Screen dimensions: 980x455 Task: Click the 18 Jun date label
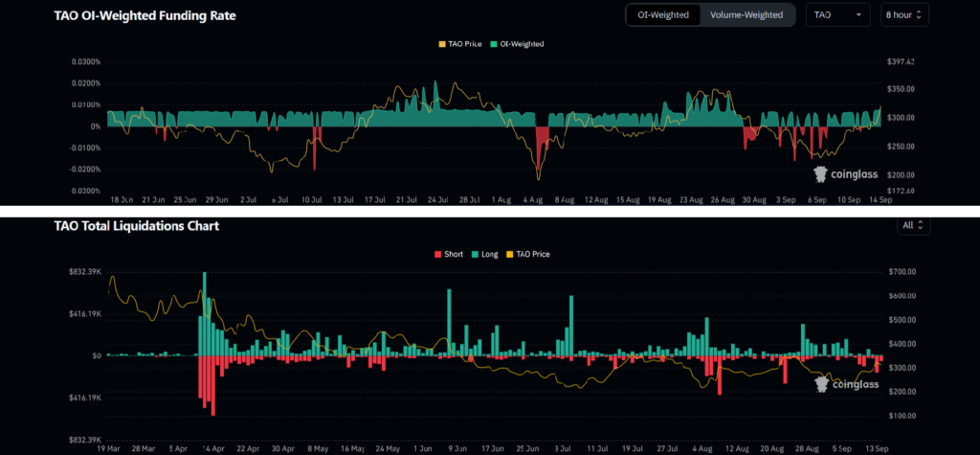click(122, 200)
